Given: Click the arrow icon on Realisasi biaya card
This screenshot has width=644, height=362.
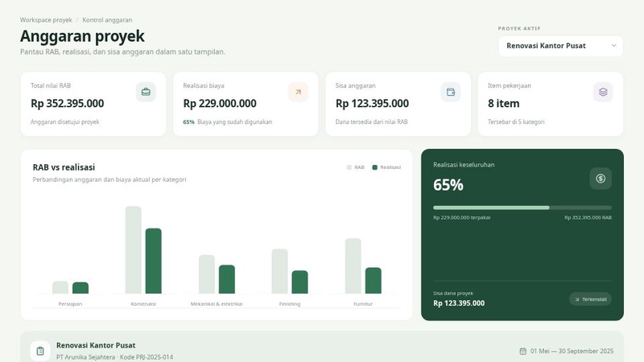Looking at the screenshot, I should (298, 92).
